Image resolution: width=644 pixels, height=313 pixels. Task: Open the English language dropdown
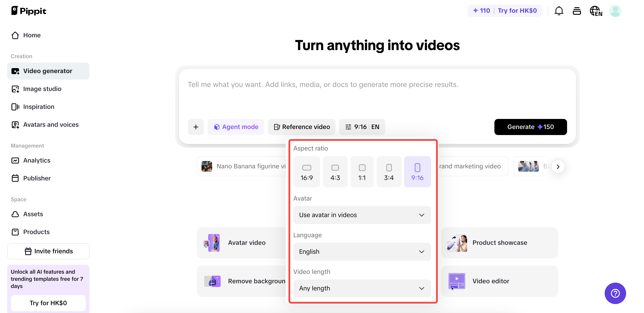point(362,252)
